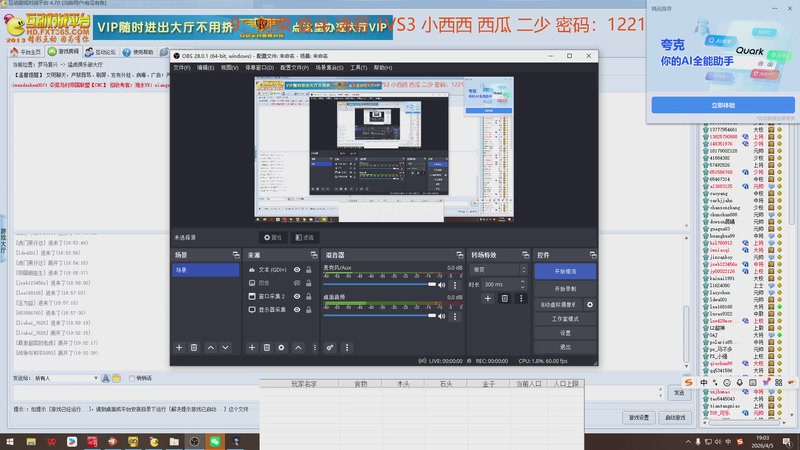Show the hidden image source via eye icon
800x450 pixels.
tap(297, 283)
